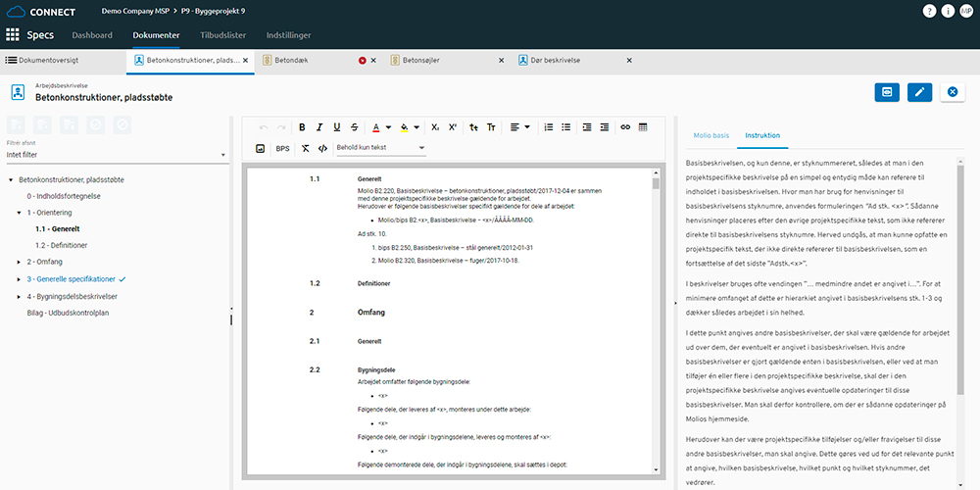Toggle bold formatting in editor toolbar

click(302, 127)
